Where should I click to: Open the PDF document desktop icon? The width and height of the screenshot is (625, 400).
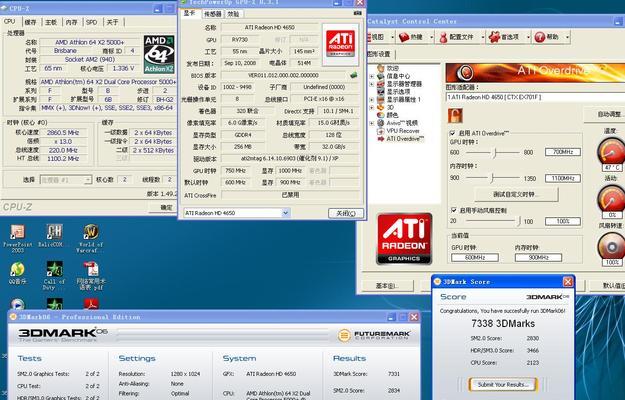[91, 275]
